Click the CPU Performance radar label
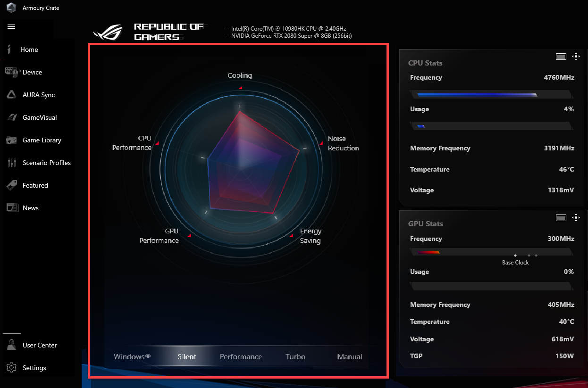Screen dimensions: 588x388 click(x=132, y=143)
